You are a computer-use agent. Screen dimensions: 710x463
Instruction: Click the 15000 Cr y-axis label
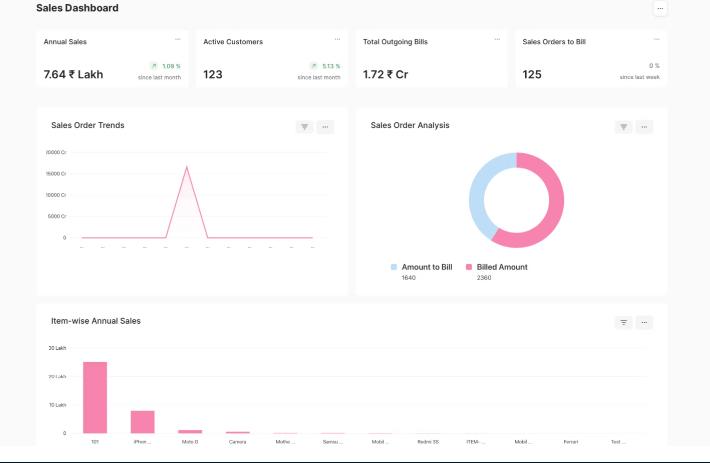point(56,174)
